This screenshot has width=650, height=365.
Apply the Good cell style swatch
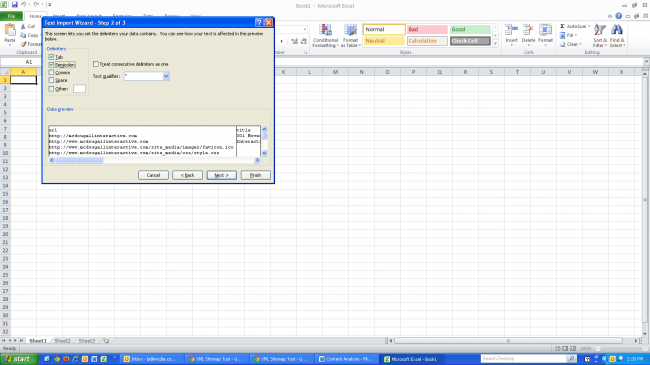coord(470,29)
